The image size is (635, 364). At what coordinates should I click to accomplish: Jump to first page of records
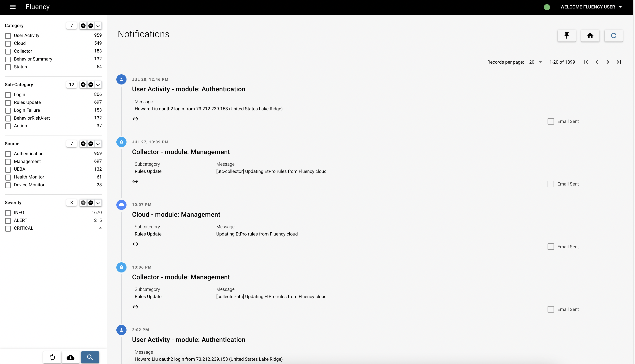click(586, 62)
